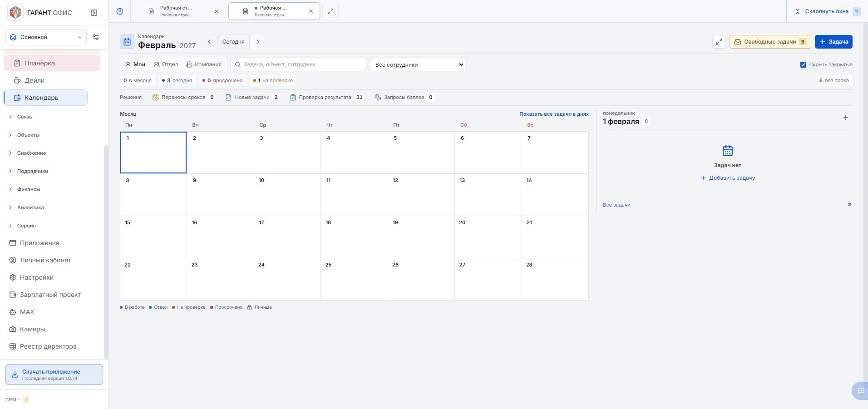Filter by 0 просрочено chip
The height and width of the screenshot is (409, 868).
coord(222,80)
